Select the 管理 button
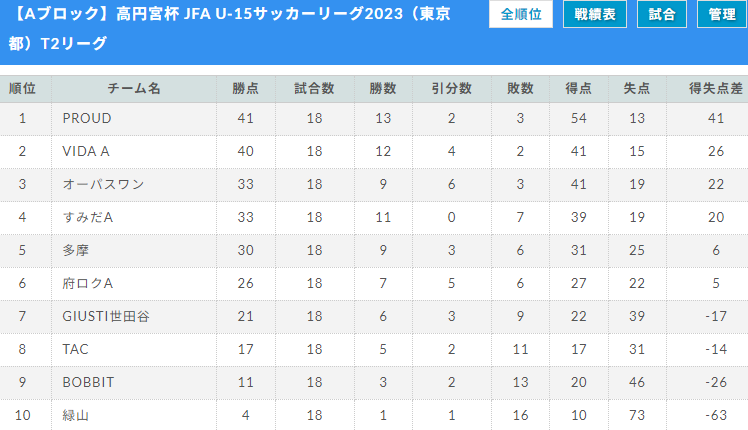748x430 pixels. (x=722, y=14)
